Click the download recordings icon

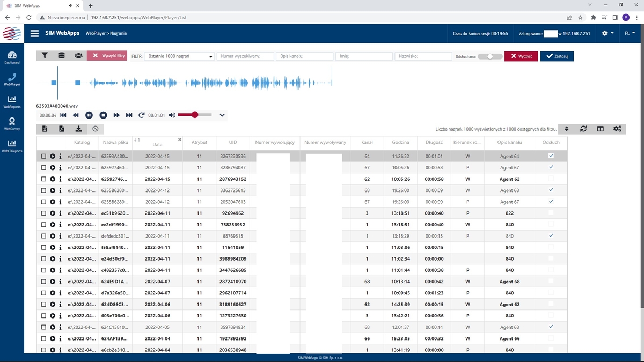(78, 129)
